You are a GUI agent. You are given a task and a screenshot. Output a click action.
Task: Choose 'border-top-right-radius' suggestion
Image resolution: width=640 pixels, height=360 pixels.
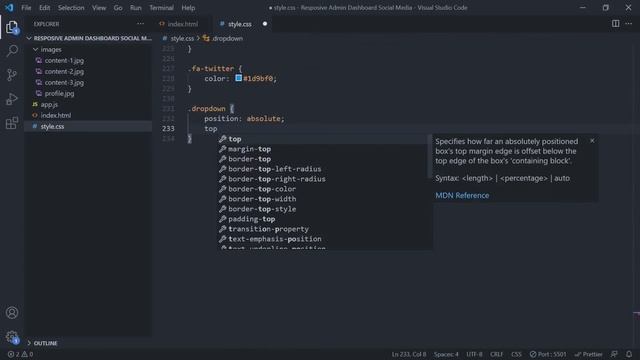coord(322,179)
